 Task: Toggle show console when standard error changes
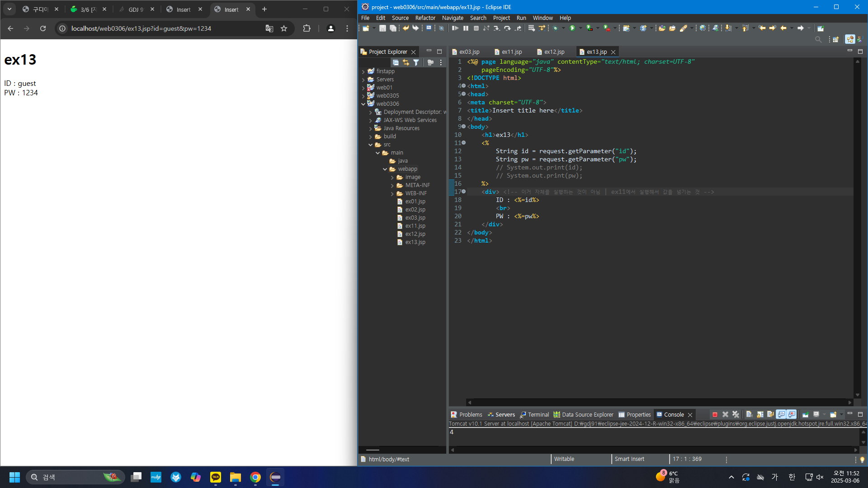point(792,414)
